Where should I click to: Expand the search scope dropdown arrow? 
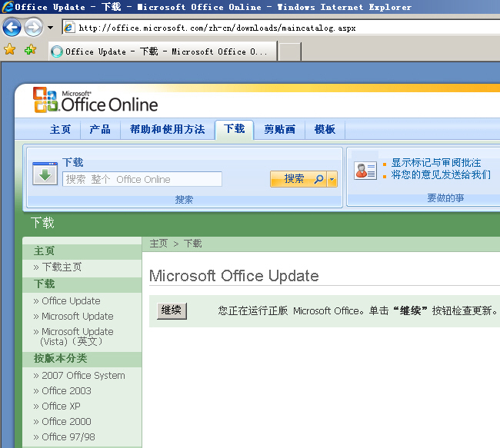pos(332,179)
